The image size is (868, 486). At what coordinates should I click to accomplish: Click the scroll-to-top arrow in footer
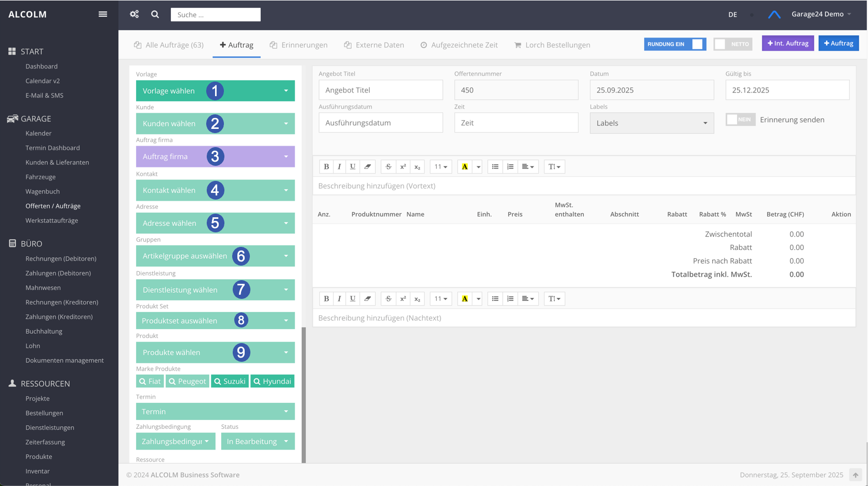point(855,475)
